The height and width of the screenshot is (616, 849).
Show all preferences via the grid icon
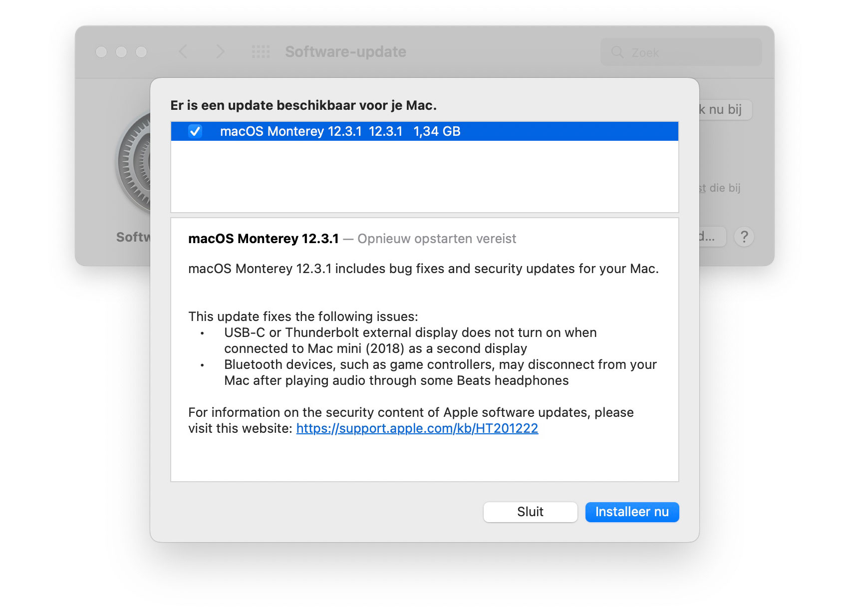261,51
